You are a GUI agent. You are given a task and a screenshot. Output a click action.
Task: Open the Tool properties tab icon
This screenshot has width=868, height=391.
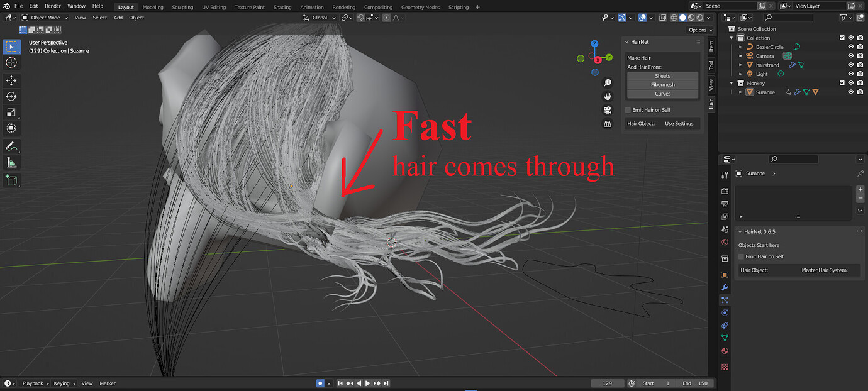tap(725, 175)
